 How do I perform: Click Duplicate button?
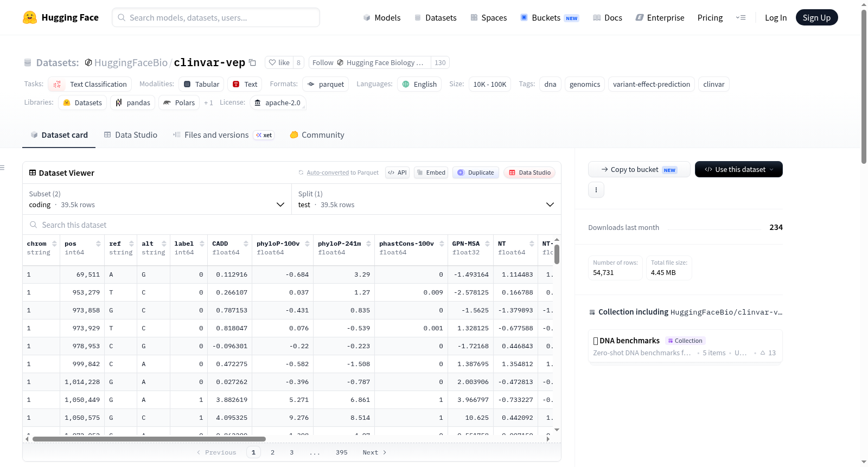(x=476, y=172)
